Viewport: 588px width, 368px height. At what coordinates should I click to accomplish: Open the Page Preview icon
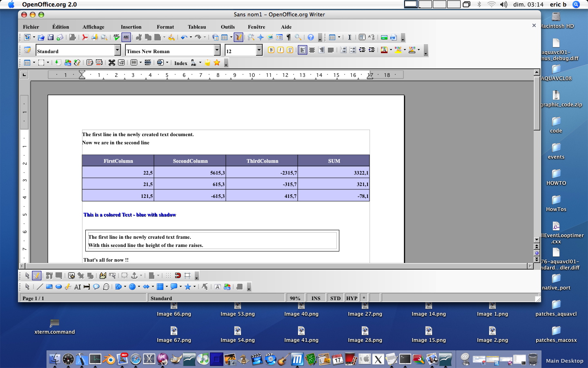click(104, 38)
